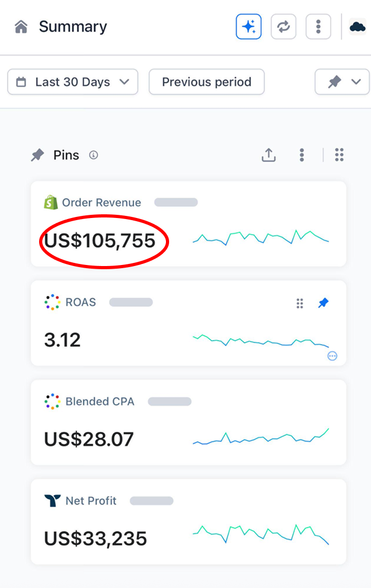Click the colored dots icon on ROAS card

click(52, 302)
